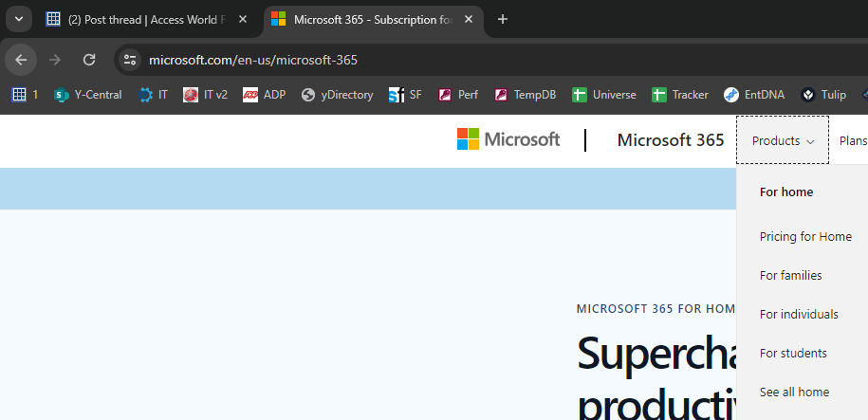Open the TempDB bookmark
This screenshot has height=420, width=868.
coord(525,95)
